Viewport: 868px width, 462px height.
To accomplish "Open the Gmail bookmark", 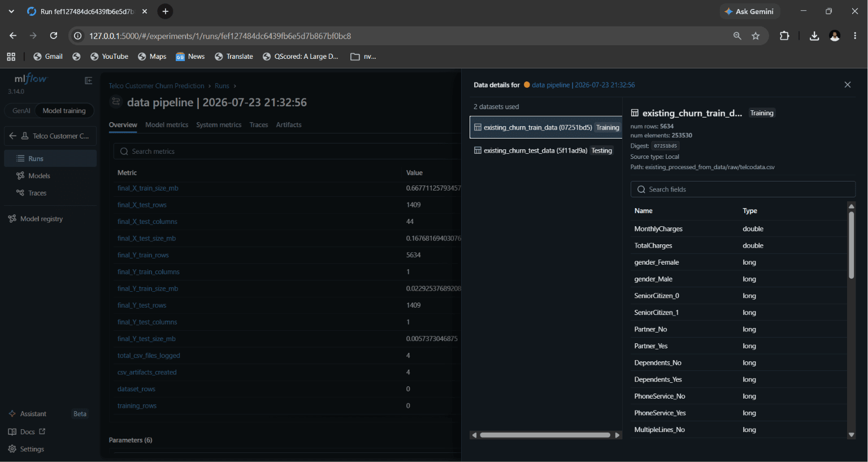I will point(48,57).
